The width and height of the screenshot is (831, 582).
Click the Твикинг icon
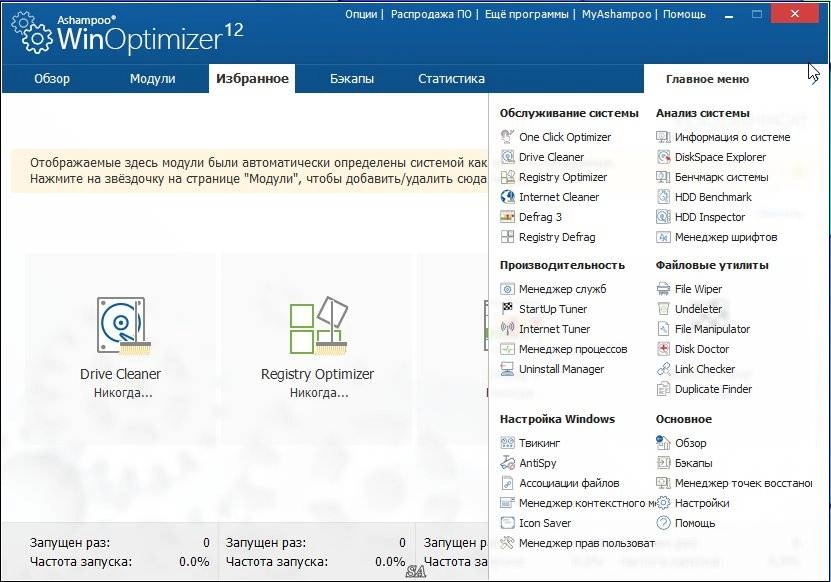(x=507, y=443)
